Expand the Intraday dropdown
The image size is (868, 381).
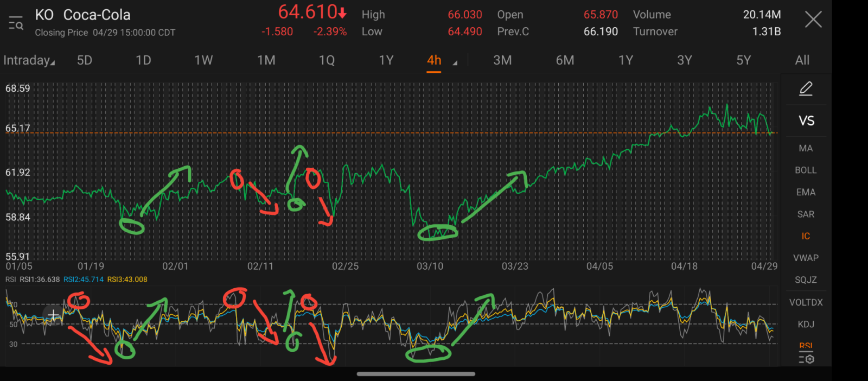tap(29, 60)
